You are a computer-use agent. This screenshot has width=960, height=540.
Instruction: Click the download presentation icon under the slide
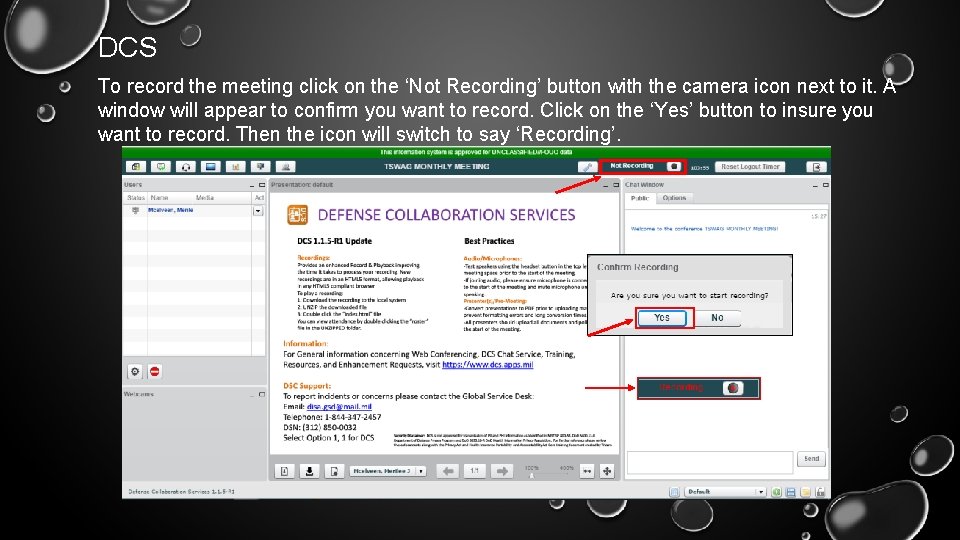point(309,471)
